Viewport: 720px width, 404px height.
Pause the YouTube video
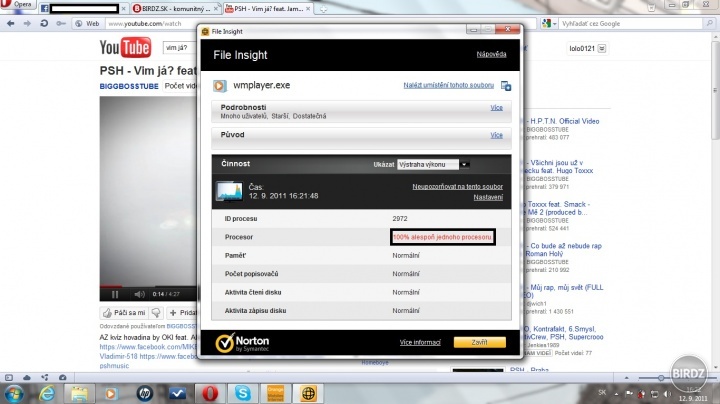115,294
